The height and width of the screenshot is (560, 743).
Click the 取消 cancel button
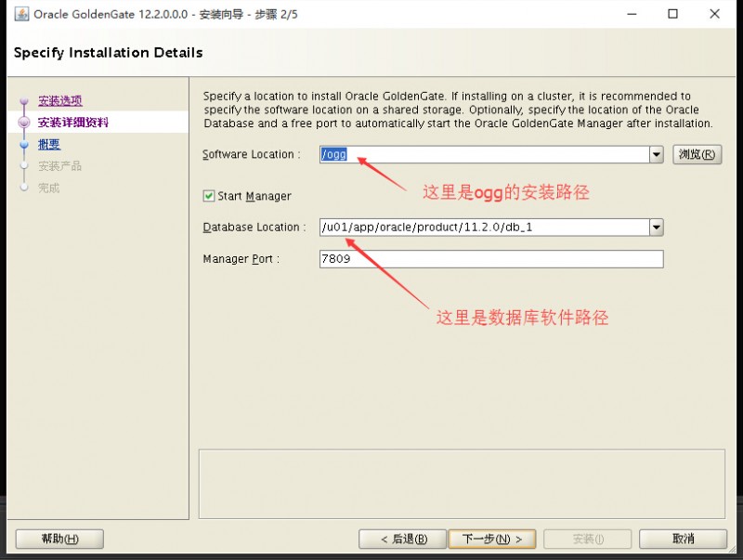click(684, 539)
